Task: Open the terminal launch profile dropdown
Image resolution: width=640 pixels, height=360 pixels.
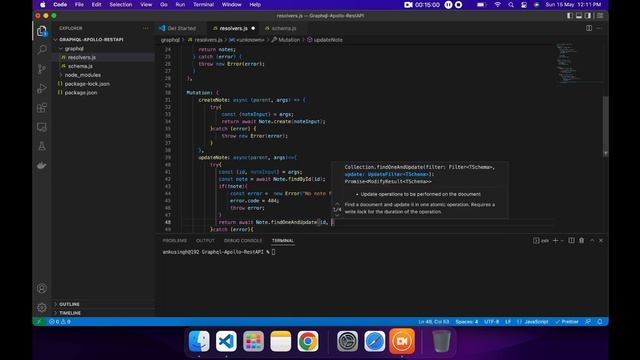Action: click(x=562, y=240)
